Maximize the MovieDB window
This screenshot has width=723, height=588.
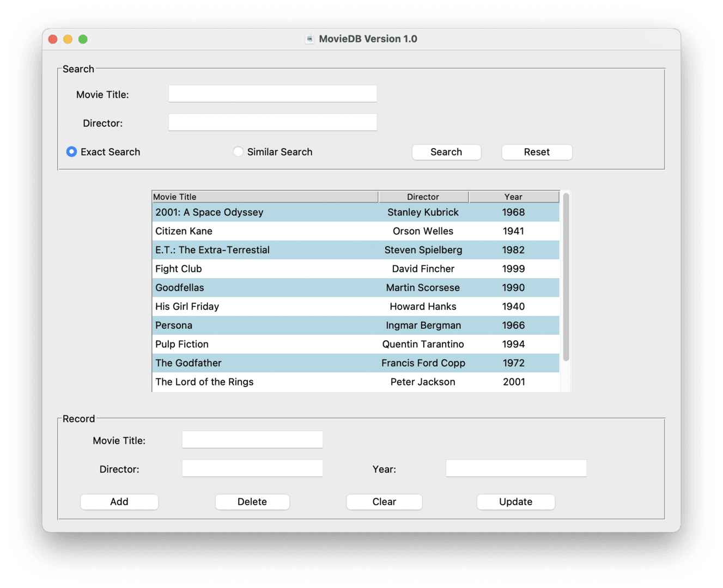[83, 39]
